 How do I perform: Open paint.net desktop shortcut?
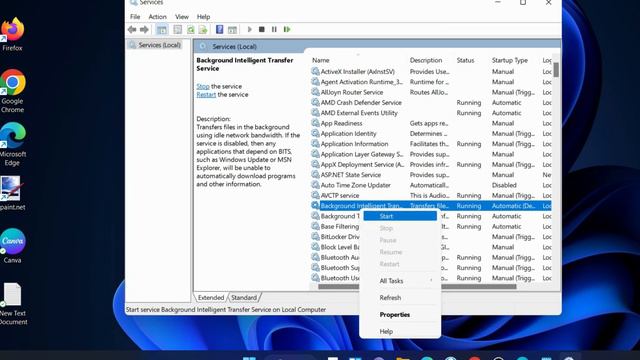pyautogui.click(x=12, y=193)
